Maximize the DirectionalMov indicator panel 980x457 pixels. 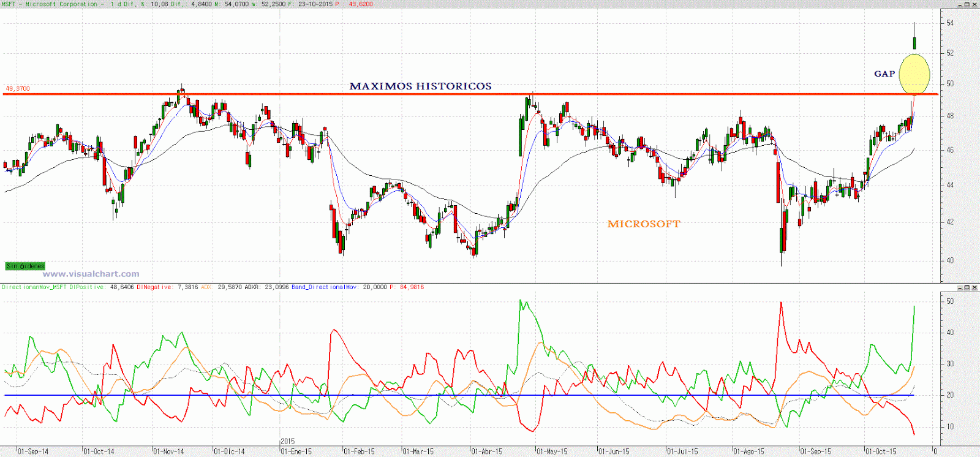[x=968, y=287]
